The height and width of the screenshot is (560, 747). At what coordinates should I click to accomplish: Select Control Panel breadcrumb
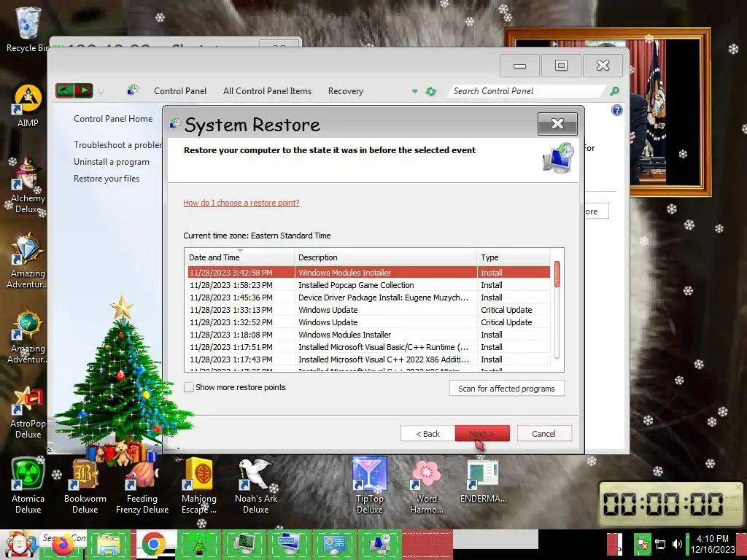point(180,91)
